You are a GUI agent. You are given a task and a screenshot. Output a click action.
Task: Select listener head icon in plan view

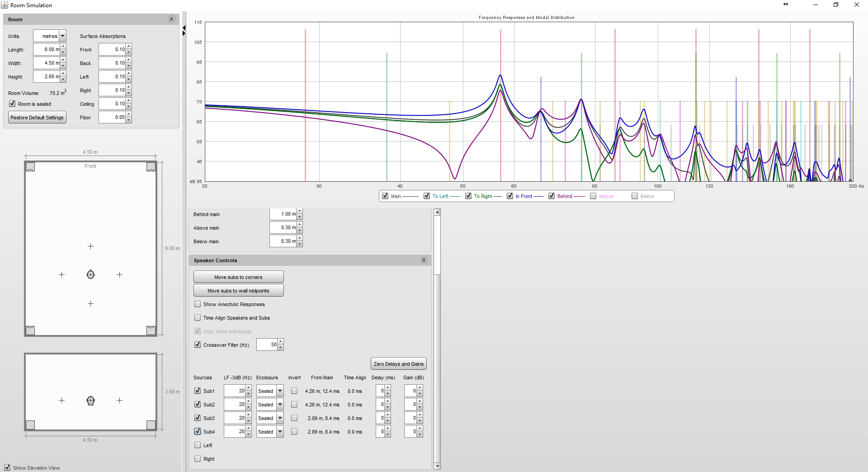click(90, 274)
